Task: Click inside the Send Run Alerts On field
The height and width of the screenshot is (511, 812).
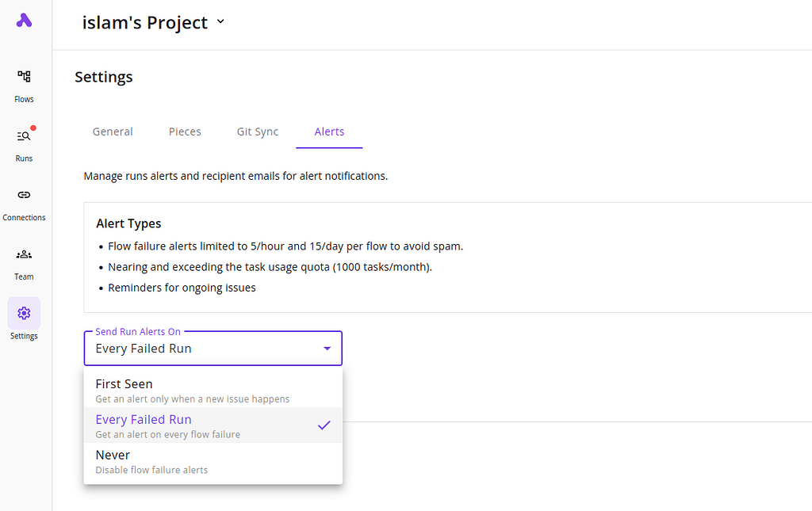Action: tap(198, 348)
